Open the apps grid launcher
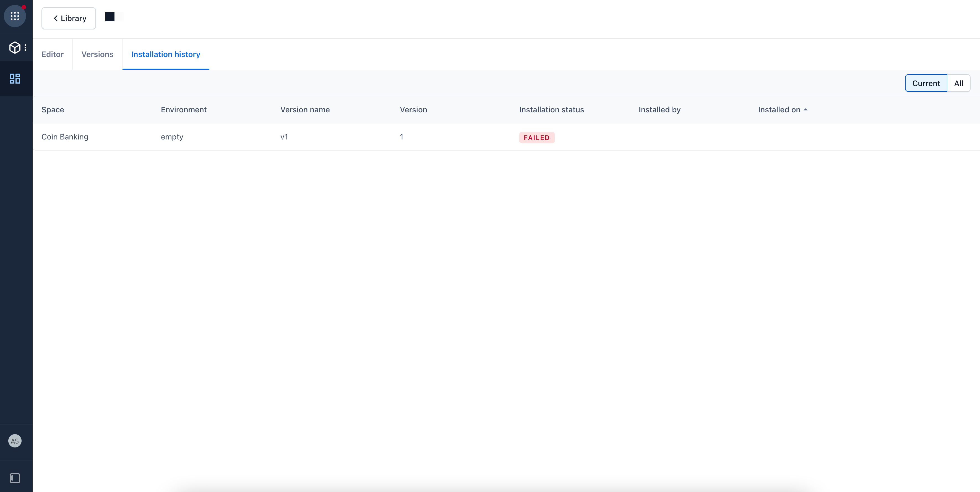The height and width of the screenshot is (492, 980). pyautogui.click(x=15, y=16)
